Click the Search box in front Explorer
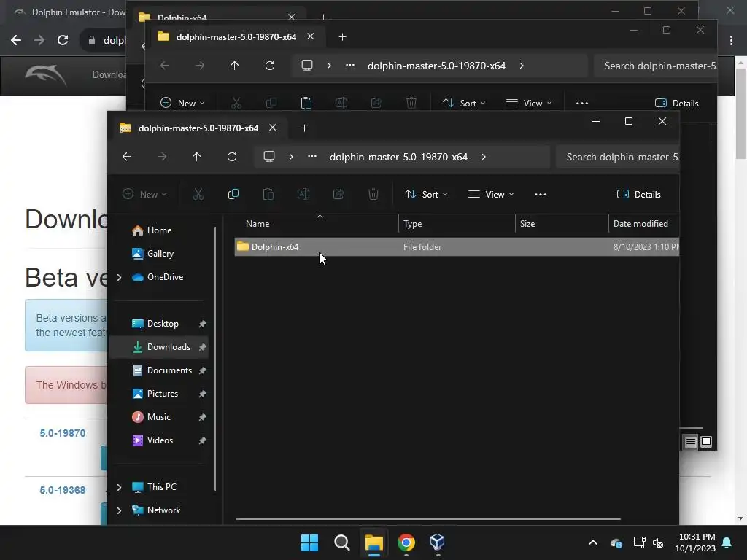 pyautogui.click(x=617, y=157)
